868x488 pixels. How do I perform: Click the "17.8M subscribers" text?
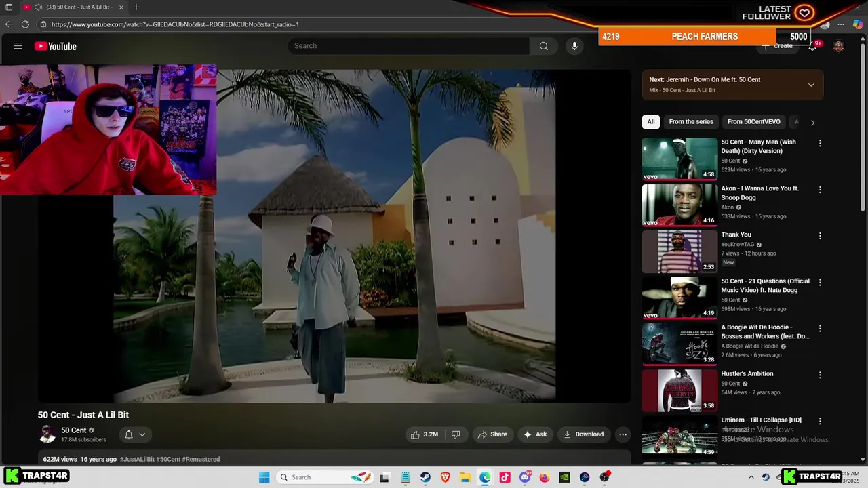pos(83,440)
